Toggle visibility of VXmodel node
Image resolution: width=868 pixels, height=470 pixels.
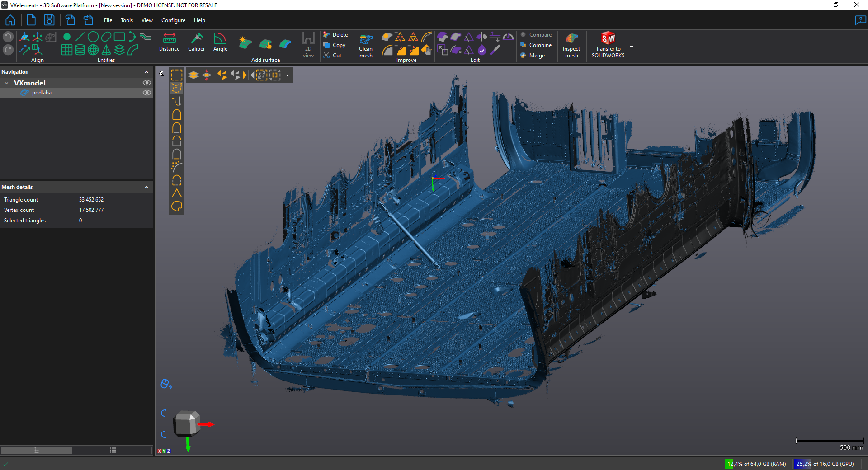pyautogui.click(x=147, y=83)
